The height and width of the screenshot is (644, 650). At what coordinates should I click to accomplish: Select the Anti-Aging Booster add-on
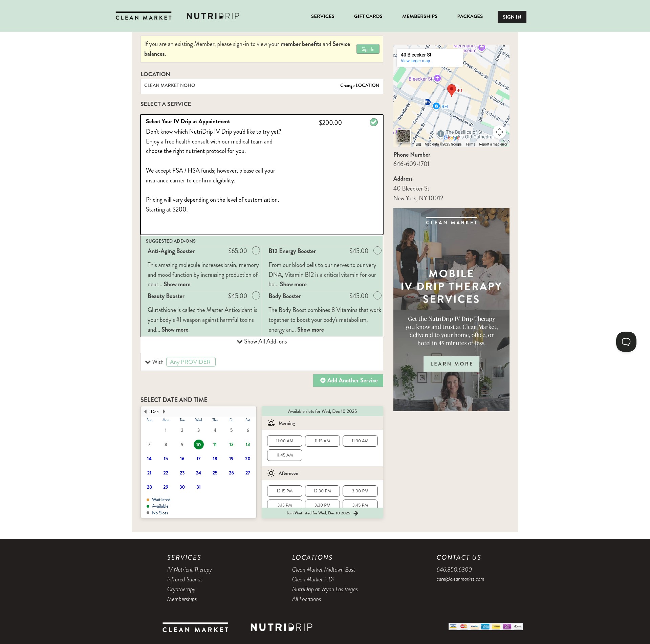point(256,250)
